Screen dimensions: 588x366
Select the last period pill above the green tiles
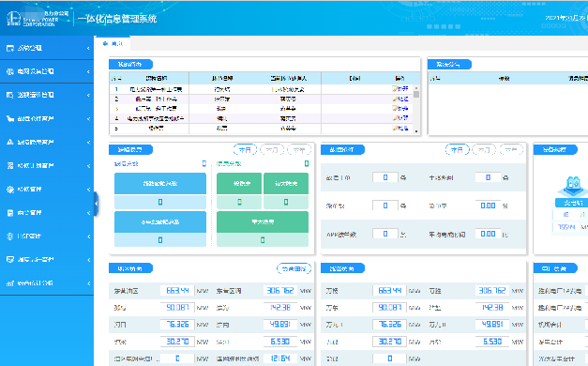point(299,150)
